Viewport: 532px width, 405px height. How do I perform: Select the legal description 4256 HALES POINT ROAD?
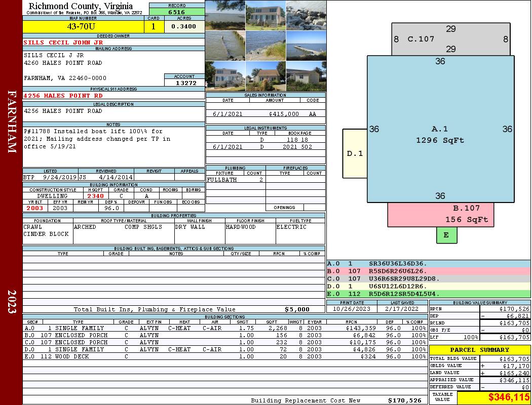[63, 111]
